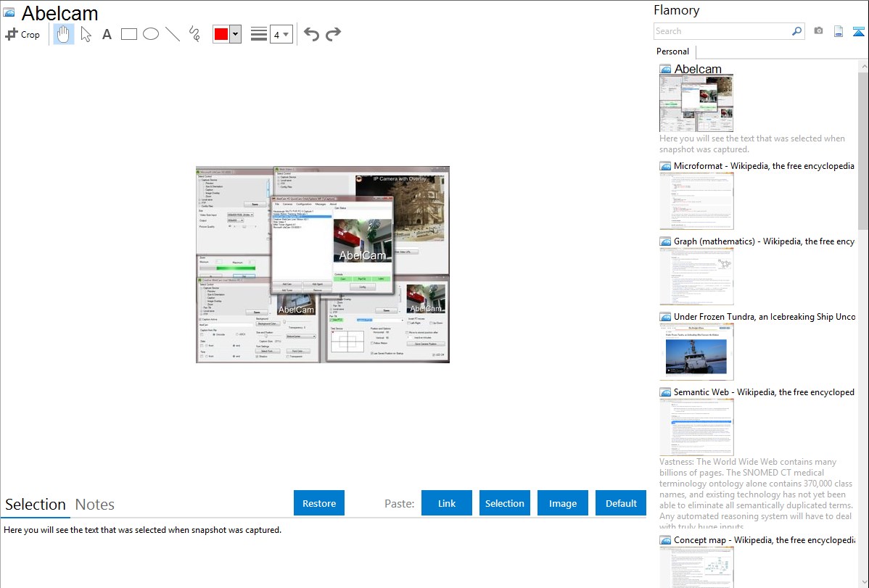Paste as Link button
The width and height of the screenshot is (869, 588).
447,503
